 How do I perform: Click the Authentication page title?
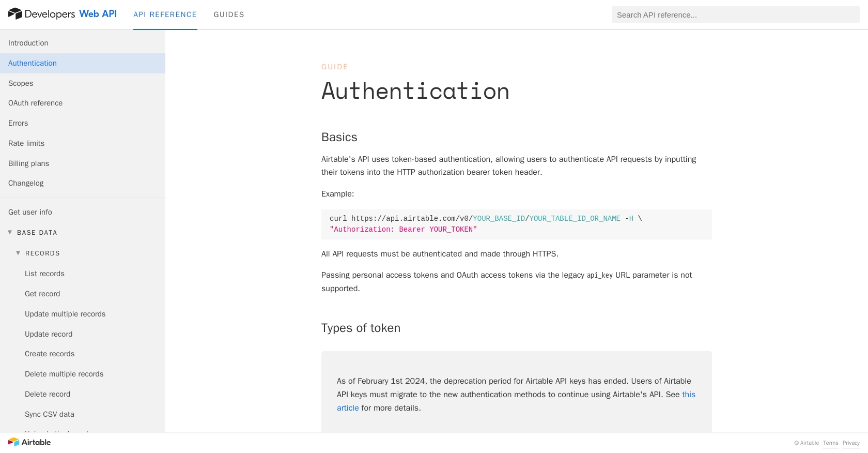click(415, 91)
